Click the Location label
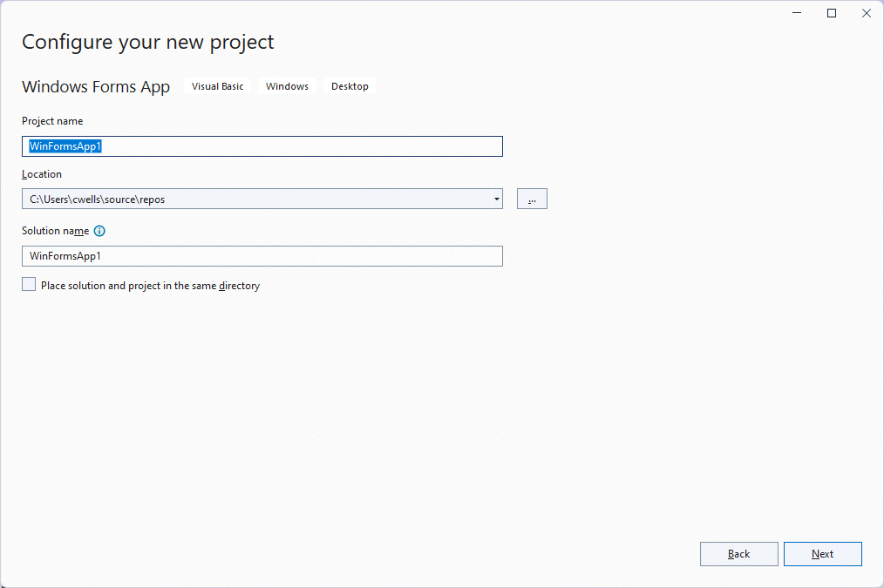The height and width of the screenshot is (588, 884). click(42, 174)
